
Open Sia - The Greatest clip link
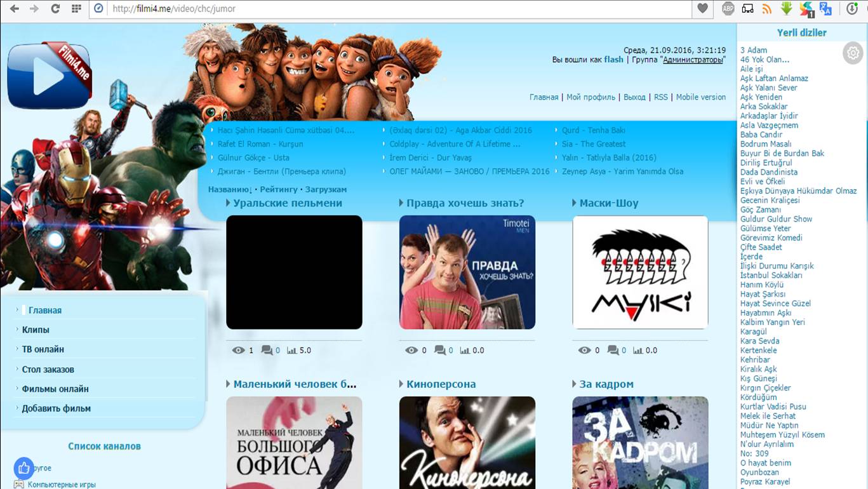(594, 144)
